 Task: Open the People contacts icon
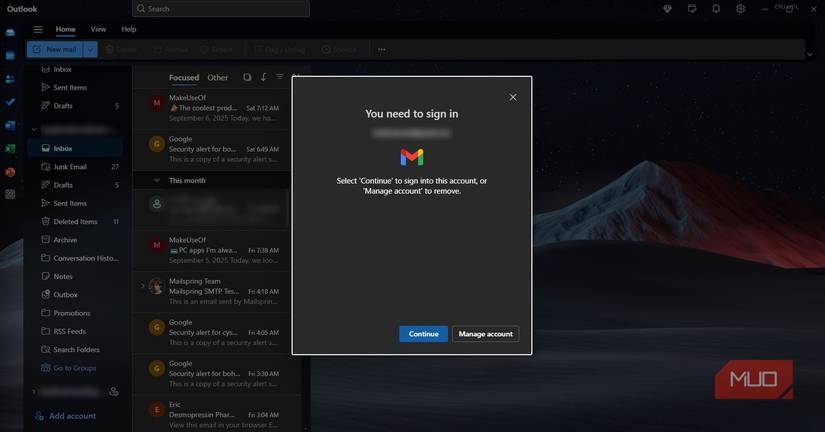[10, 79]
